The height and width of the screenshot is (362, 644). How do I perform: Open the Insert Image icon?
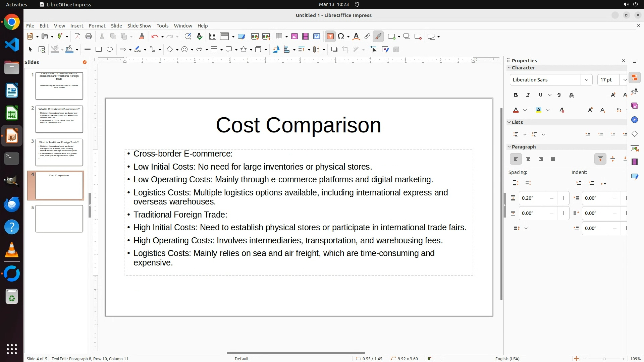click(x=294, y=37)
